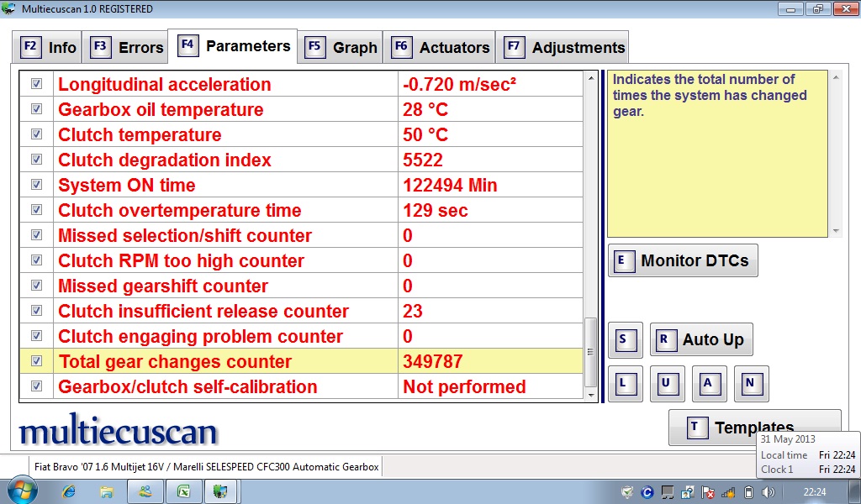Viewport: 861px width, 504px height.
Task: Toggle Clutch engaging problem counter checkbox
Action: pyautogui.click(x=36, y=336)
